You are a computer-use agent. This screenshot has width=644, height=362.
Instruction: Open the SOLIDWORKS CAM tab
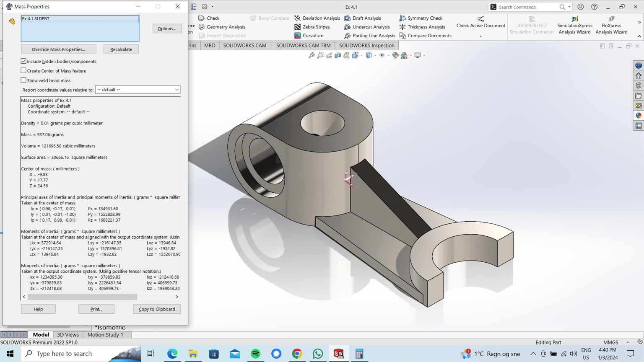coord(244,45)
